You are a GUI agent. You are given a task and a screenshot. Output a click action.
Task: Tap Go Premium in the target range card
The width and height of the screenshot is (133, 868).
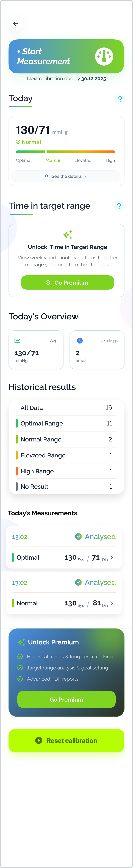(x=67, y=282)
